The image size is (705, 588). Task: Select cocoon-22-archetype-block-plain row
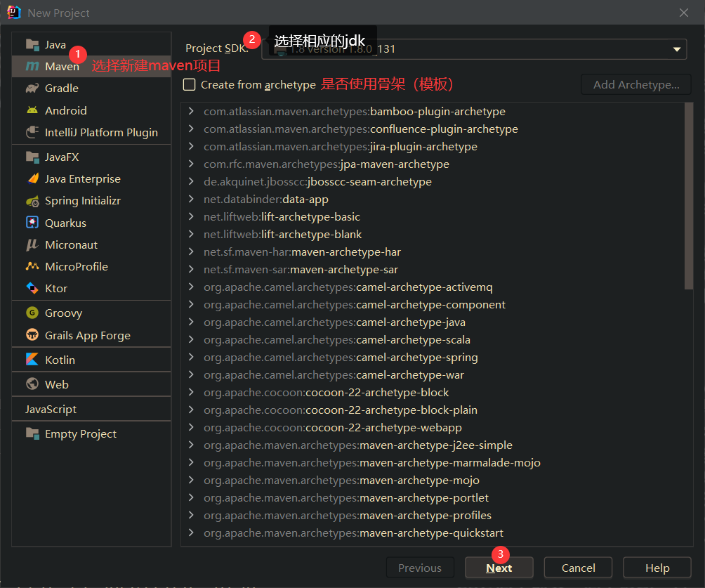433,410
